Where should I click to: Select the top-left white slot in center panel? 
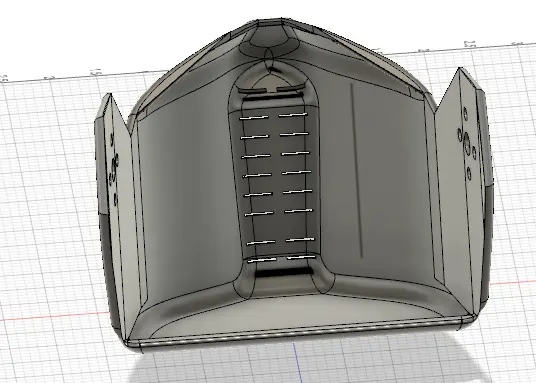(x=254, y=118)
